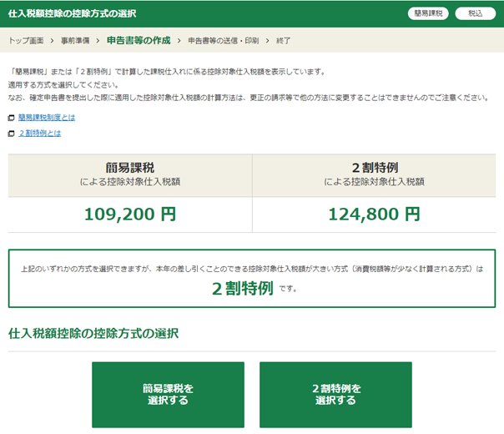Click the 仕入税額控除の控除方式の選択 section heading

coord(93,333)
